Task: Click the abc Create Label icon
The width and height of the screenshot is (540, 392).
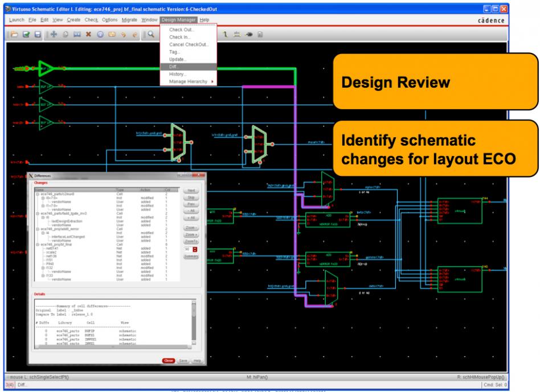Action: point(237,34)
